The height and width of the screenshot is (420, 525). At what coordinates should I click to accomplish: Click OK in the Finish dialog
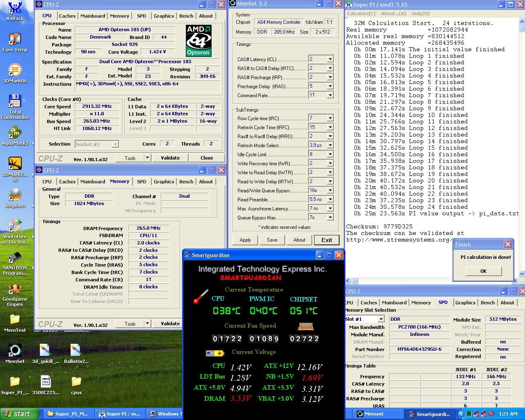484,271
